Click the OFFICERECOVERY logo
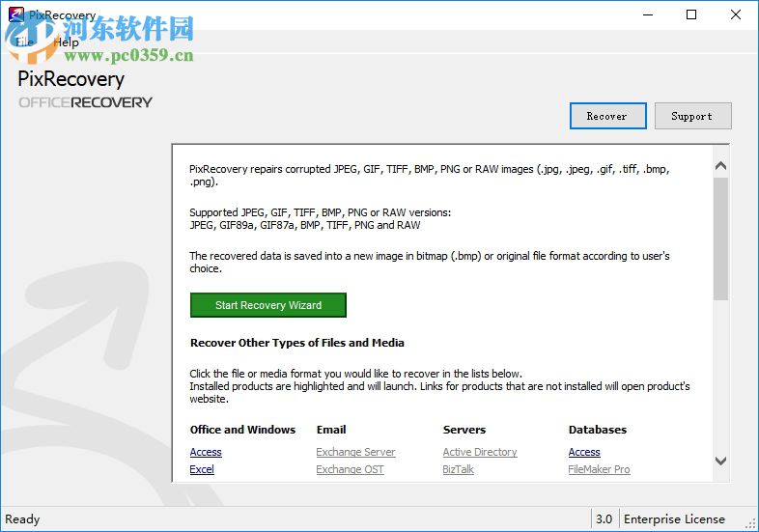Image resolution: width=759 pixels, height=532 pixels. (x=85, y=102)
